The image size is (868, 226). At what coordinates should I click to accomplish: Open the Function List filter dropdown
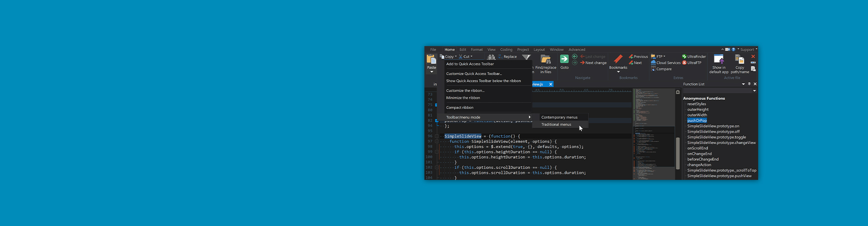755,91
